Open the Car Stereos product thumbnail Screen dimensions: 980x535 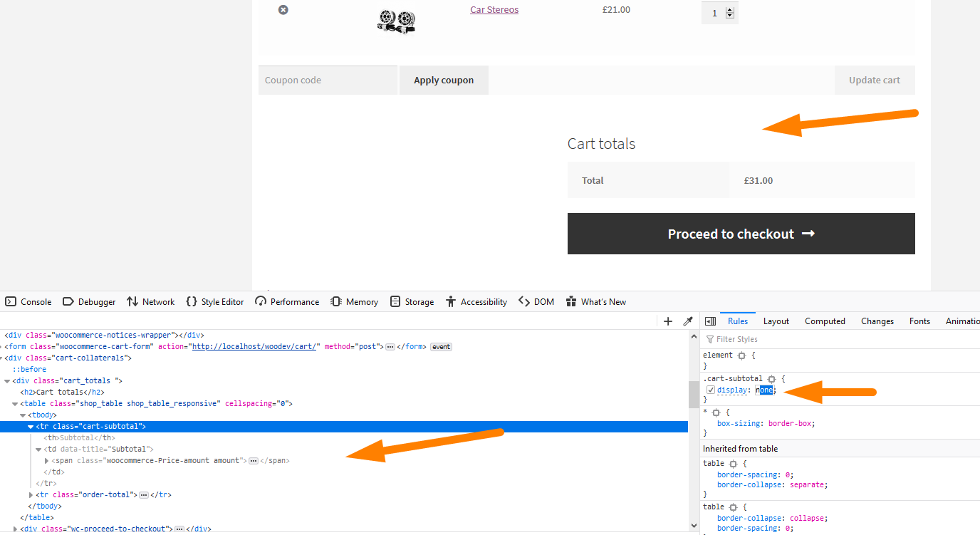[x=396, y=21]
